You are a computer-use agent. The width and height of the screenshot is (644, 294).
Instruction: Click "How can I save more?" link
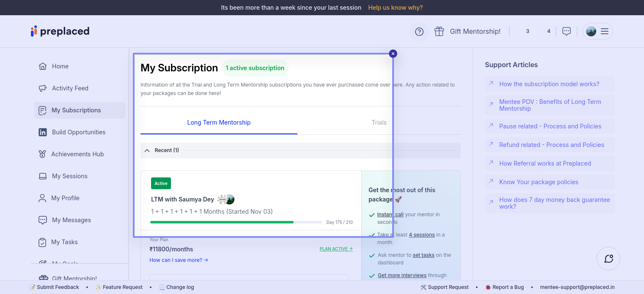pos(179,260)
